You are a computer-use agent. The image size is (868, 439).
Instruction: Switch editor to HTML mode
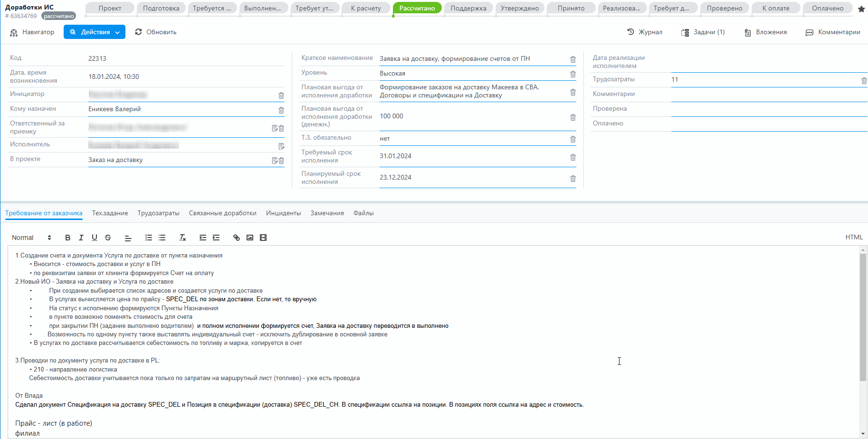pos(854,237)
